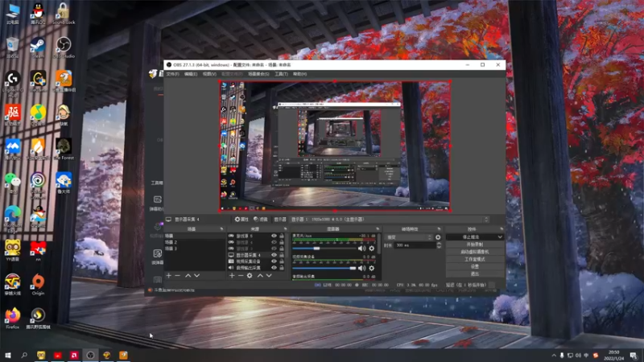Screen dimensions: 644x362
Task: Hide the 音频输出采集 source eye
Action: click(274, 268)
